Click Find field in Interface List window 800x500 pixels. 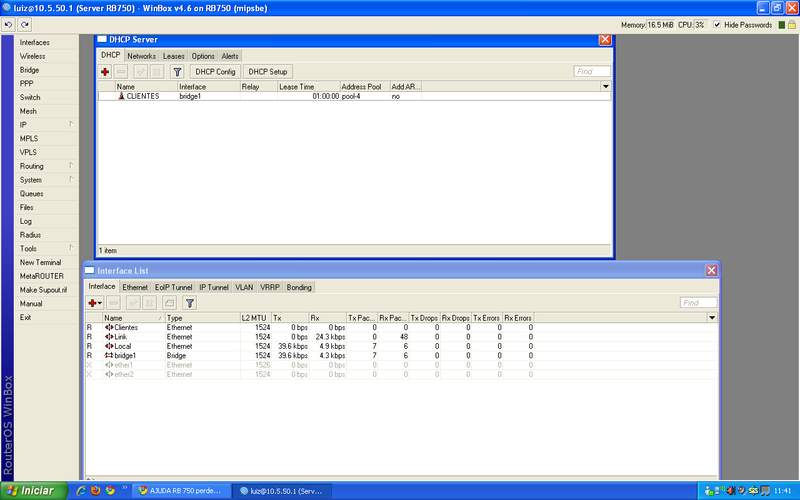click(x=698, y=303)
